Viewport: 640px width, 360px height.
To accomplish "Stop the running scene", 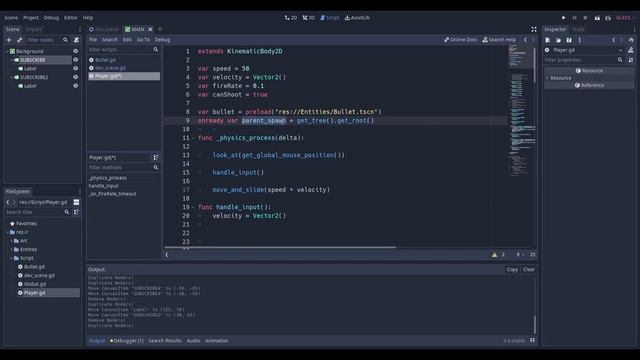I will click(x=585, y=18).
